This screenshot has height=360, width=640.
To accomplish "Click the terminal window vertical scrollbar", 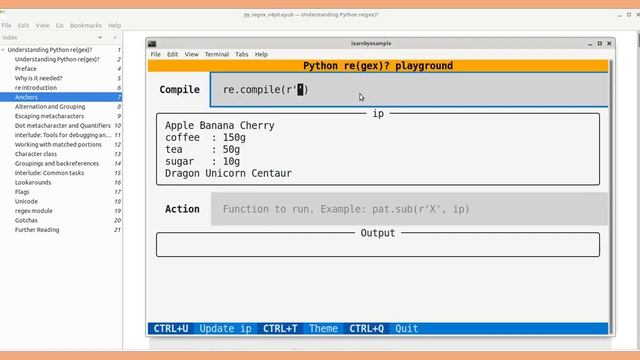I will tap(611, 196).
